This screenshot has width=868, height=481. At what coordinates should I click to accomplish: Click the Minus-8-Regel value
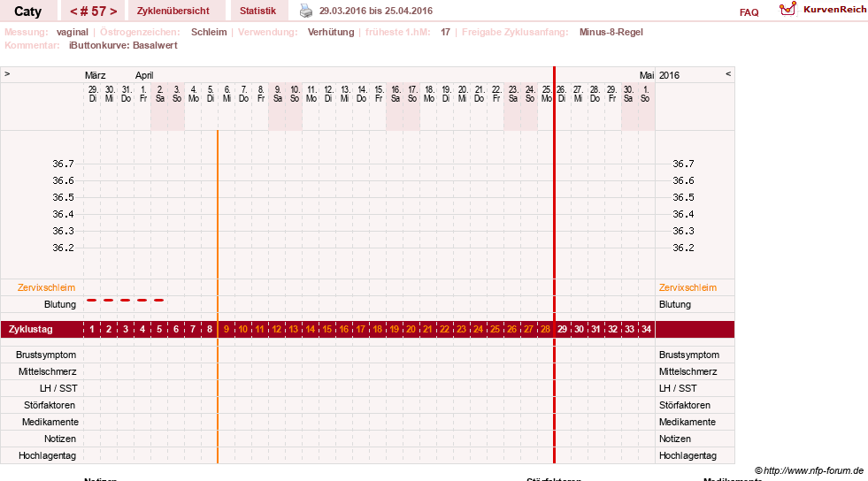(x=611, y=32)
